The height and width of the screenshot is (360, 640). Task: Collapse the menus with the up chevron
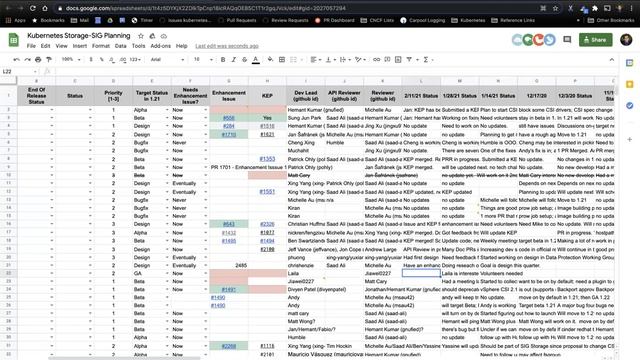[x=611, y=60]
